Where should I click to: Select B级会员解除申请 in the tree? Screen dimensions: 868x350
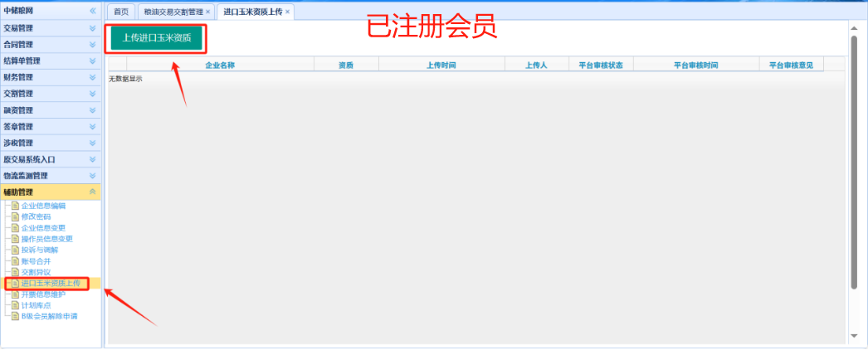tap(49, 316)
